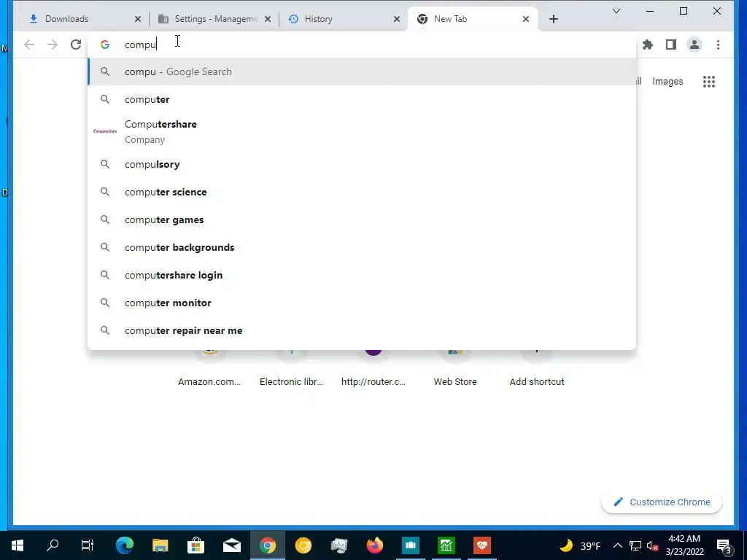
Task: Click the Google G icon in address bar
Action: pyautogui.click(x=105, y=44)
